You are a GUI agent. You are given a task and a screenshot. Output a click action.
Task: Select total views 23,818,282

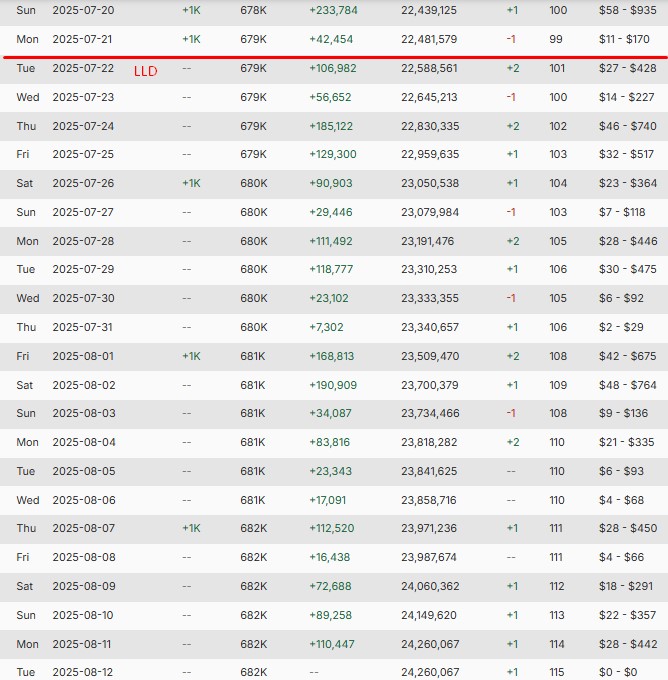click(429, 442)
